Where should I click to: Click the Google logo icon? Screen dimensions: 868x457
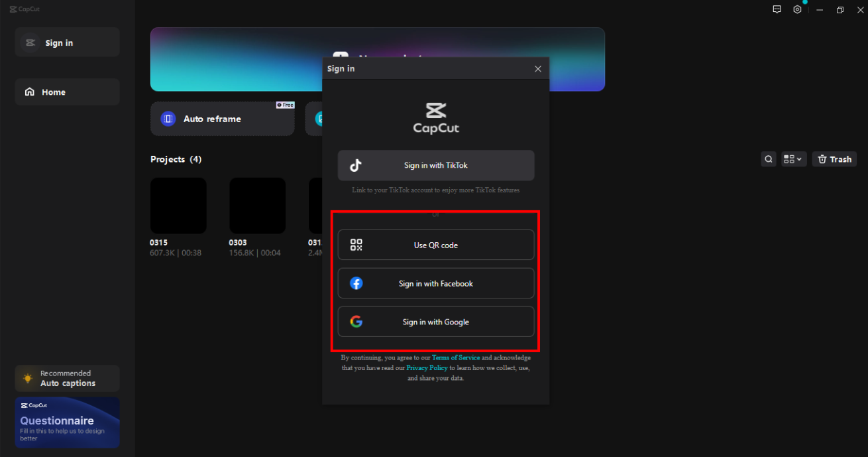(356, 322)
